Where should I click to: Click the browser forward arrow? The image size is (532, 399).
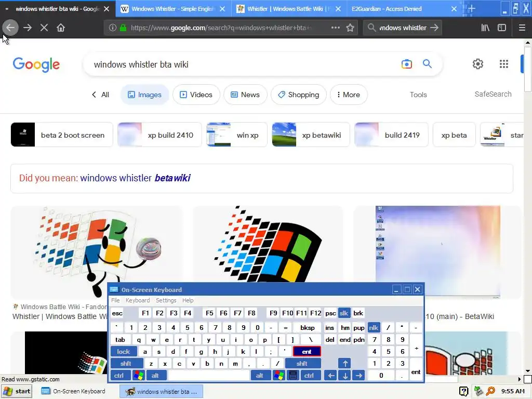[x=28, y=28]
